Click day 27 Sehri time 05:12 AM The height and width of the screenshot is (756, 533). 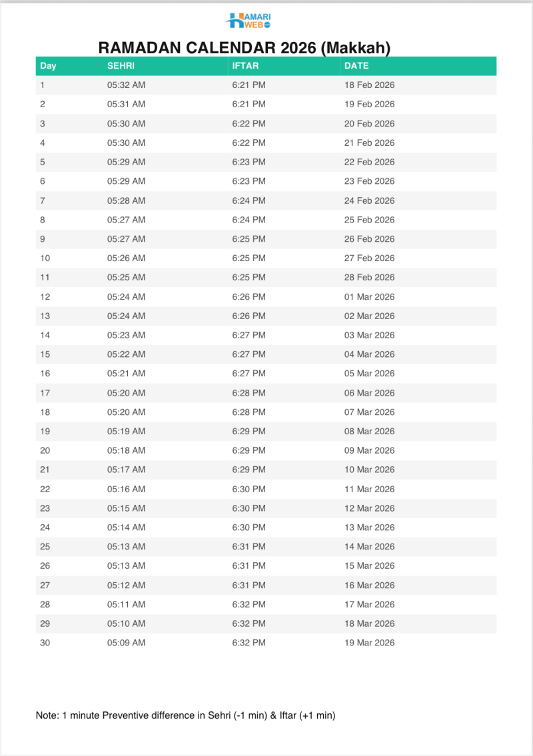[126, 585]
